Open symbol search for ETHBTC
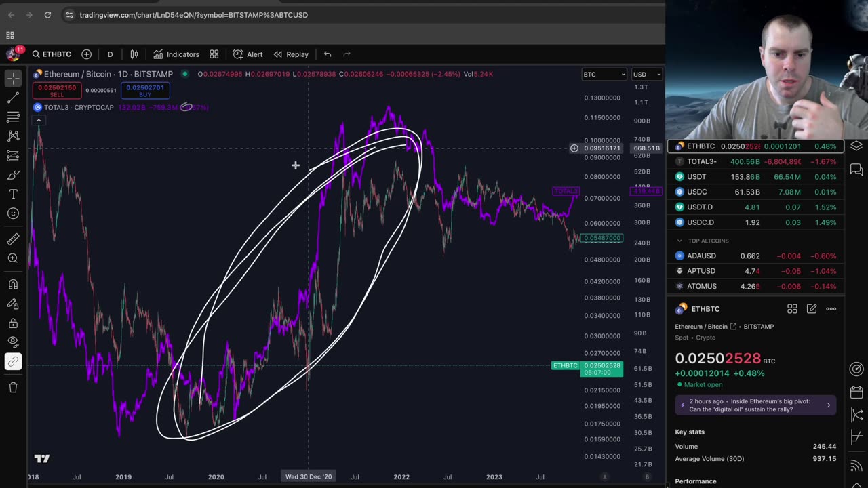The height and width of the screenshot is (488, 868). pos(52,54)
